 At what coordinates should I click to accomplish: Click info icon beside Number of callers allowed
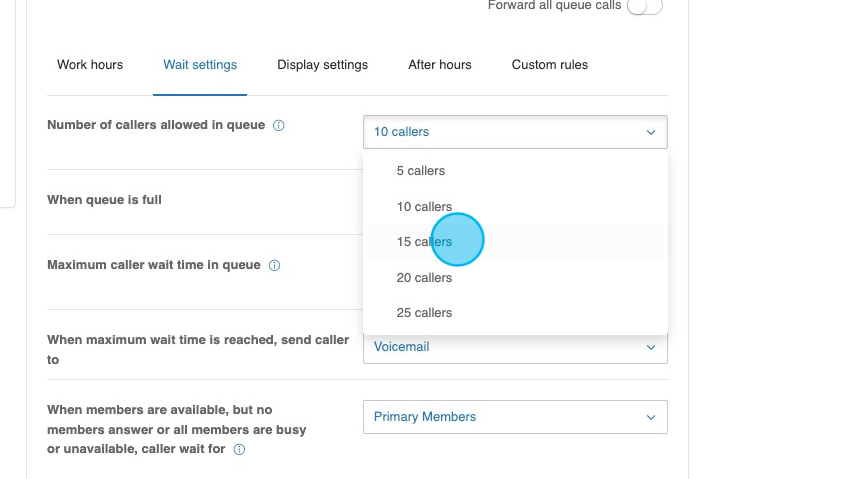[x=279, y=126]
